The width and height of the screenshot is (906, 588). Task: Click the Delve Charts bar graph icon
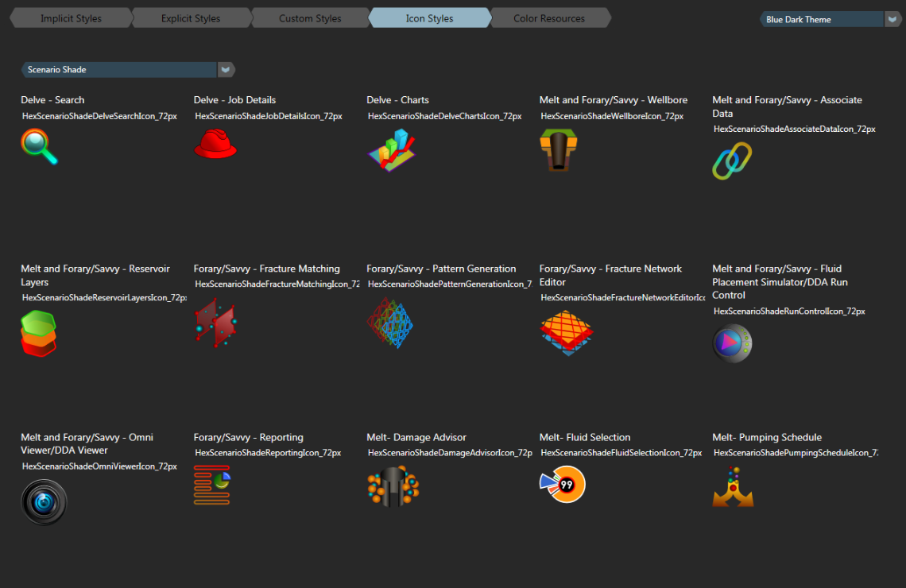[391, 150]
